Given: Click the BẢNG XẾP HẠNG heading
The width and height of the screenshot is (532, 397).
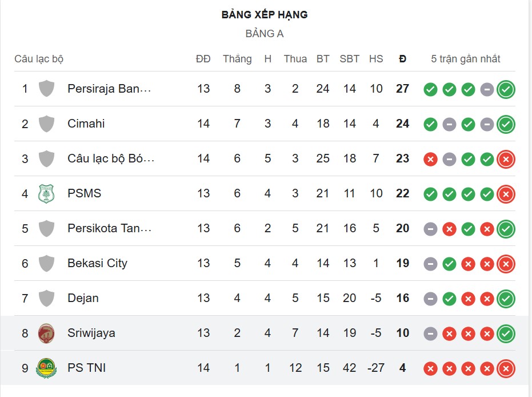Looking at the screenshot, I should point(265,14).
